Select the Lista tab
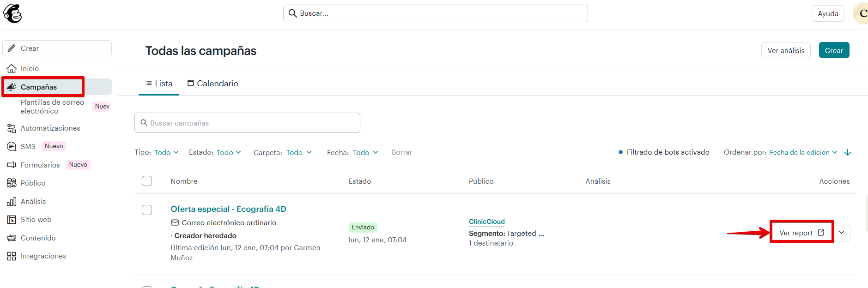868x288 pixels. click(x=158, y=84)
